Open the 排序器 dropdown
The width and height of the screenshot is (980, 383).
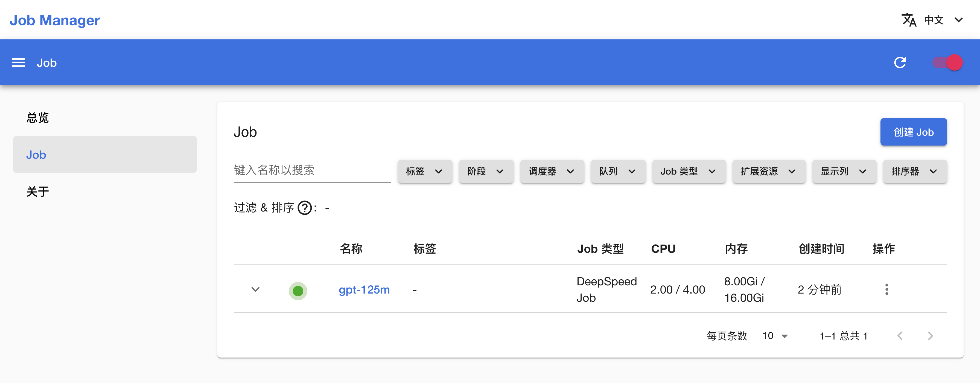pyautogui.click(x=915, y=171)
